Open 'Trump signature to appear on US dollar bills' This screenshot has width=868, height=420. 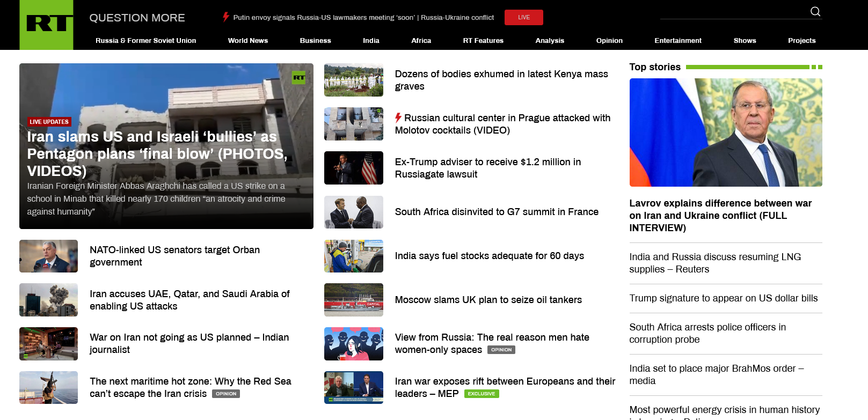(723, 298)
